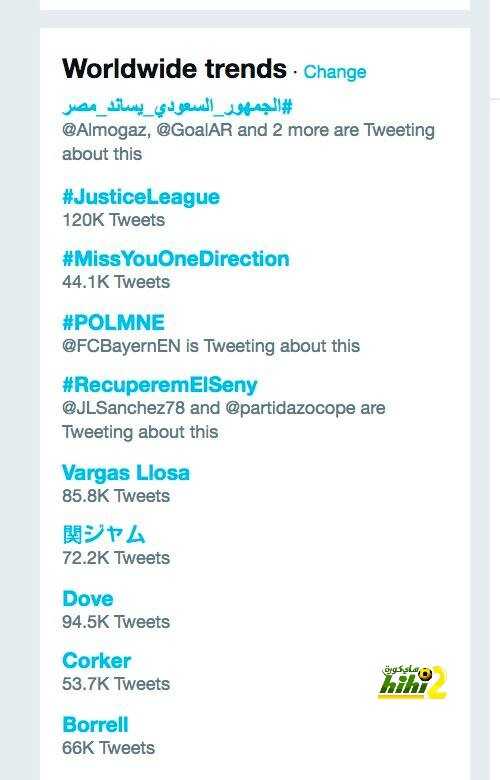500x780 pixels.
Task: Open the #MissYouOneDirection trend
Action: point(176,259)
